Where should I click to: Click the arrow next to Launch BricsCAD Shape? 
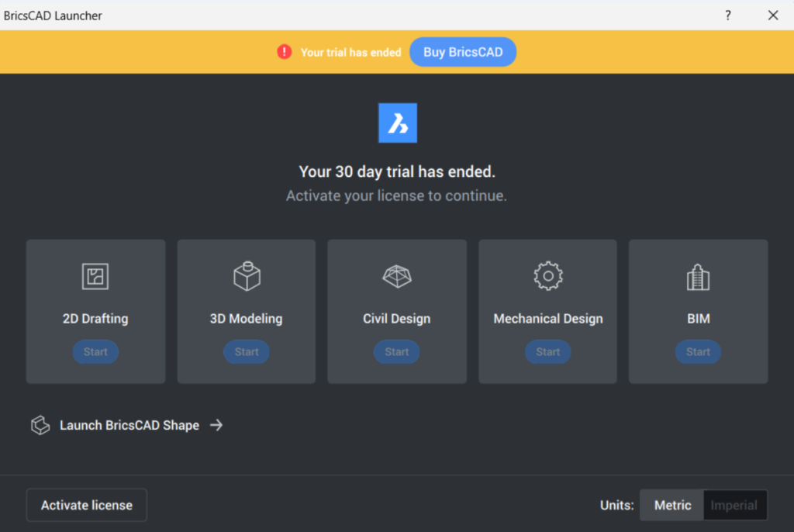[x=216, y=424]
